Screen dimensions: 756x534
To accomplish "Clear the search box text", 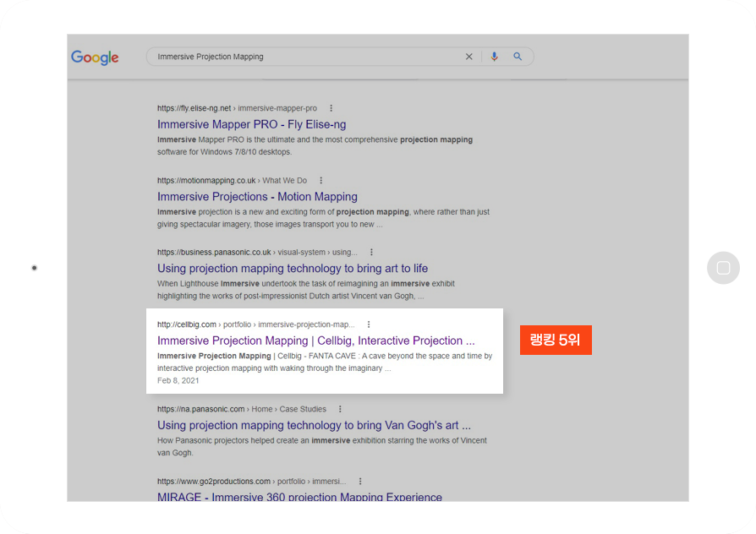I will [468, 57].
